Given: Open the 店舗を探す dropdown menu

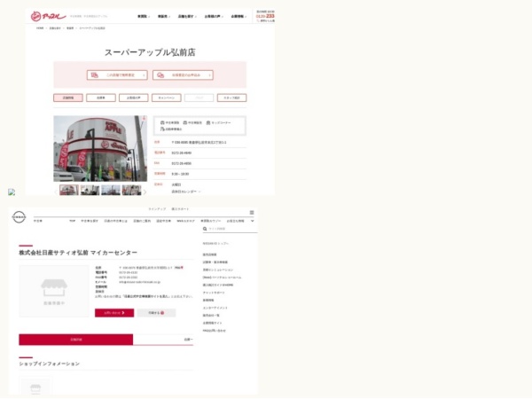Looking at the screenshot, I should (x=187, y=16).
